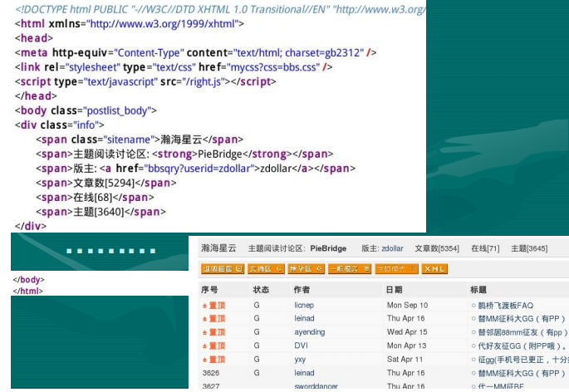Click 文章数[5354] in the page header
Image resolution: width=569 pixels, height=392 pixels.
click(x=437, y=248)
